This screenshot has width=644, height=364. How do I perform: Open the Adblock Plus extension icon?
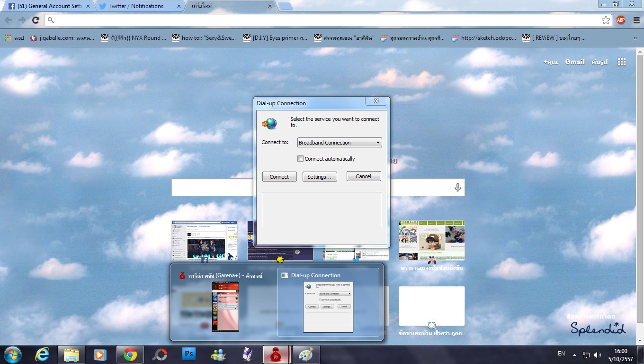coord(621,20)
